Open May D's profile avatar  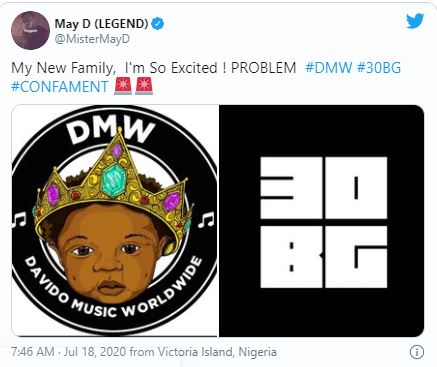pos(30,30)
